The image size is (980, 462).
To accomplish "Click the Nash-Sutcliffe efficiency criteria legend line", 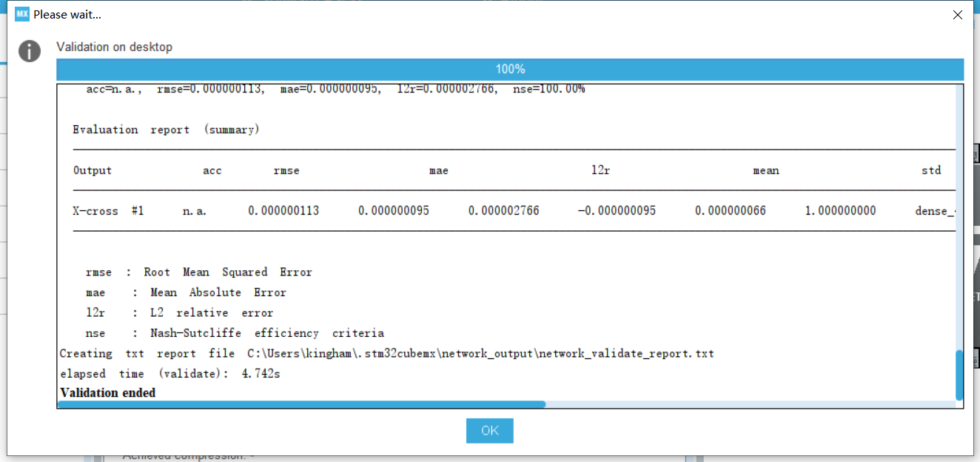I will [235, 333].
